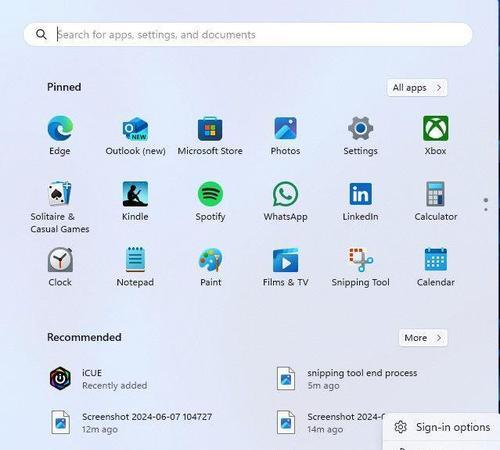Open the screenshot file from 14m ago
Viewport: 500px width, 450px height.
(330, 423)
